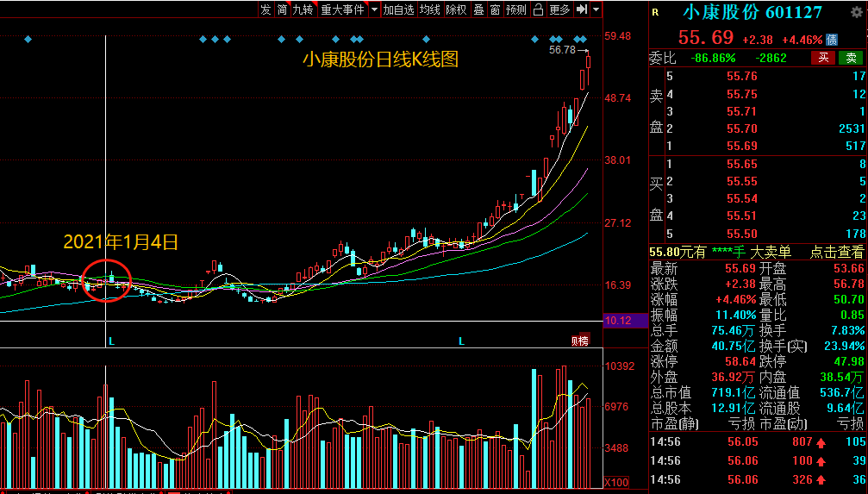Screen dimensions: 868x494
Task: Click the rightmost blue diamond event marker
Action: [x=583, y=40]
